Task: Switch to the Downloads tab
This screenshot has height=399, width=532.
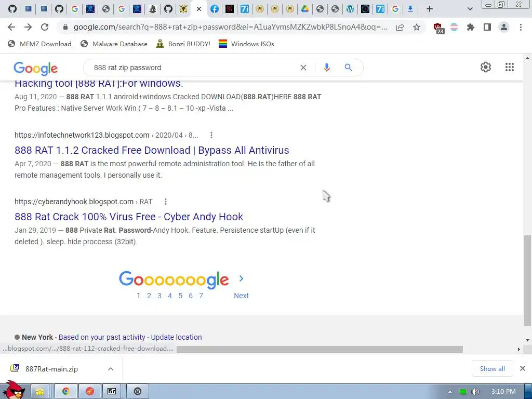Action: [410, 9]
